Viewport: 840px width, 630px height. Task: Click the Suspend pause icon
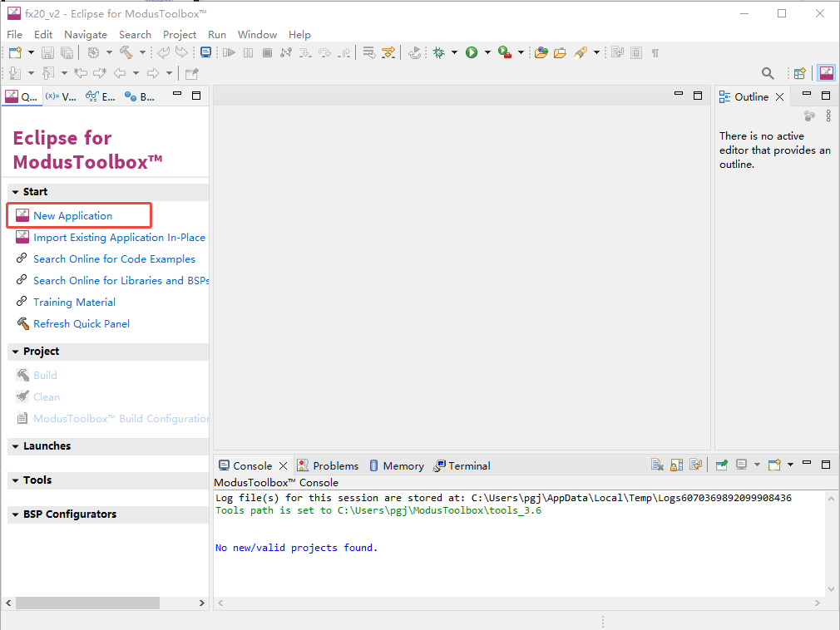point(248,52)
